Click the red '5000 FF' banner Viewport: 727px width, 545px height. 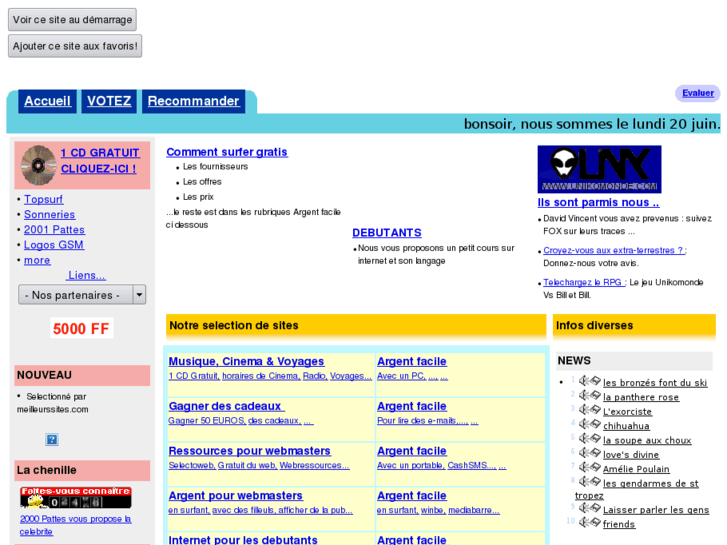(x=81, y=328)
